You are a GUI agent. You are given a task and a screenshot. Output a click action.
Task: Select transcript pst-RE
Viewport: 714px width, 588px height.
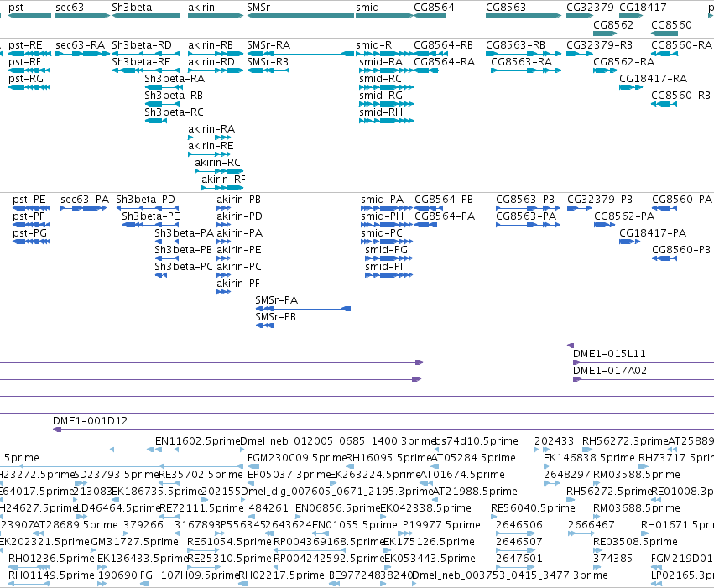click(25, 45)
